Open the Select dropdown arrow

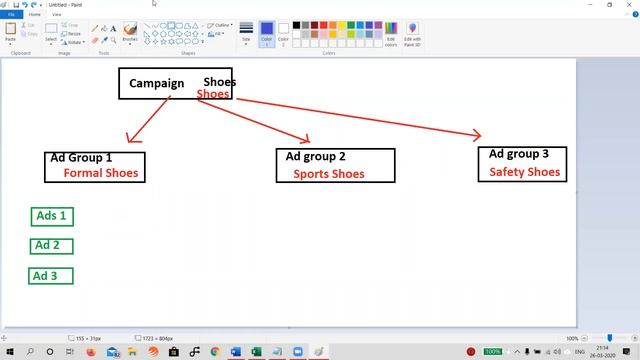pyautogui.click(x=51, y=43)
